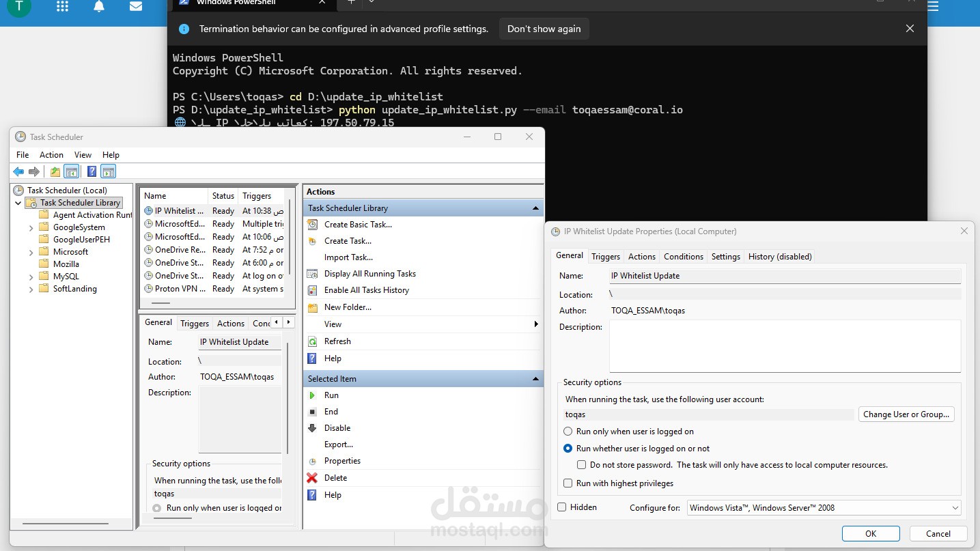Expand the GoogleSystem folder node
980x551 pixels.
[31, 228]
